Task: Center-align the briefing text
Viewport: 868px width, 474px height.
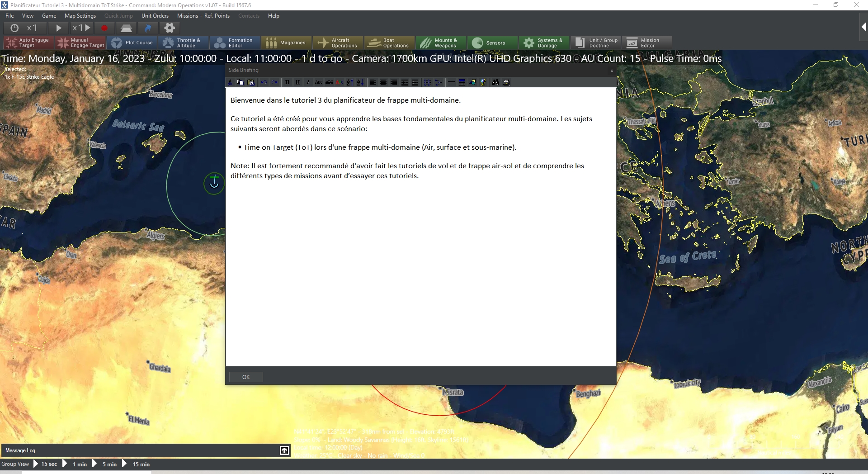Action: point(383,82)
